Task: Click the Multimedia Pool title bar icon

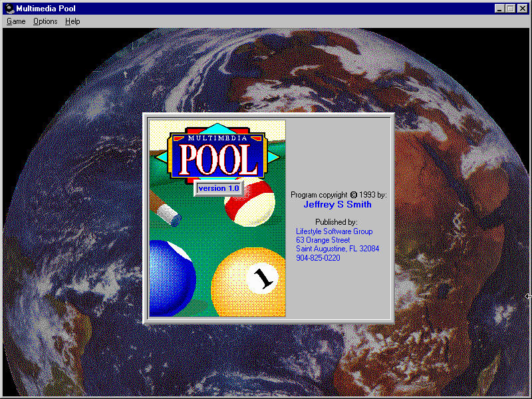Action: pyautogui.click(x=10, y=9)
